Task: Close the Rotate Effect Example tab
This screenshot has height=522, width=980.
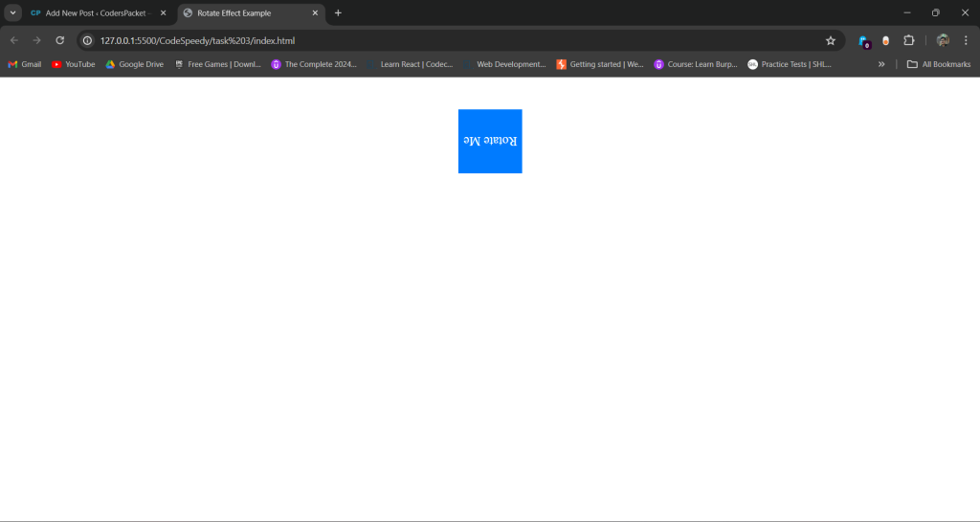Action: click(x=315, y=12)
